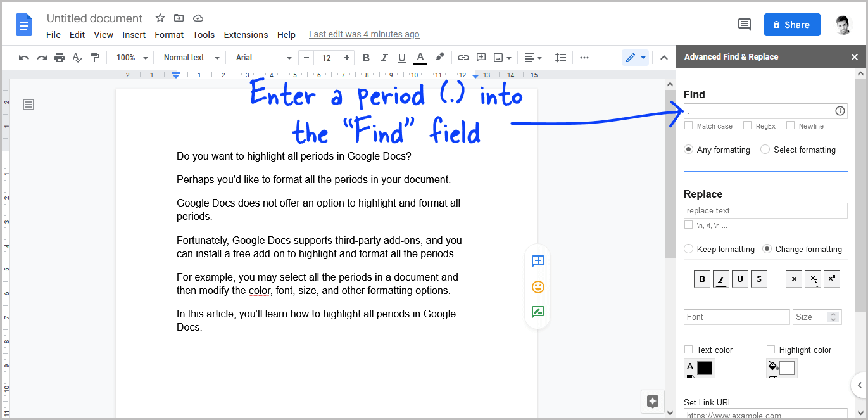
Task: Open the Normal text styles dropdown
Action: coord(189,57)
